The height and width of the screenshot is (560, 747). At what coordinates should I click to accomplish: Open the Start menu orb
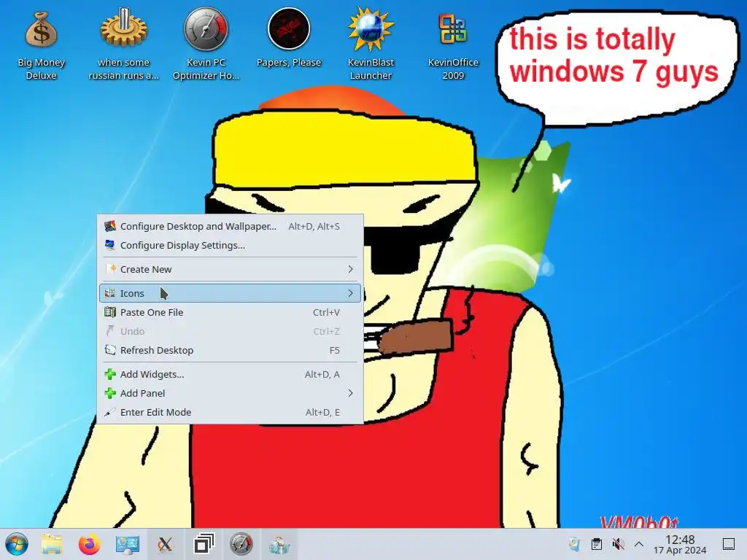pyautogui.click(x=17, y=544)
